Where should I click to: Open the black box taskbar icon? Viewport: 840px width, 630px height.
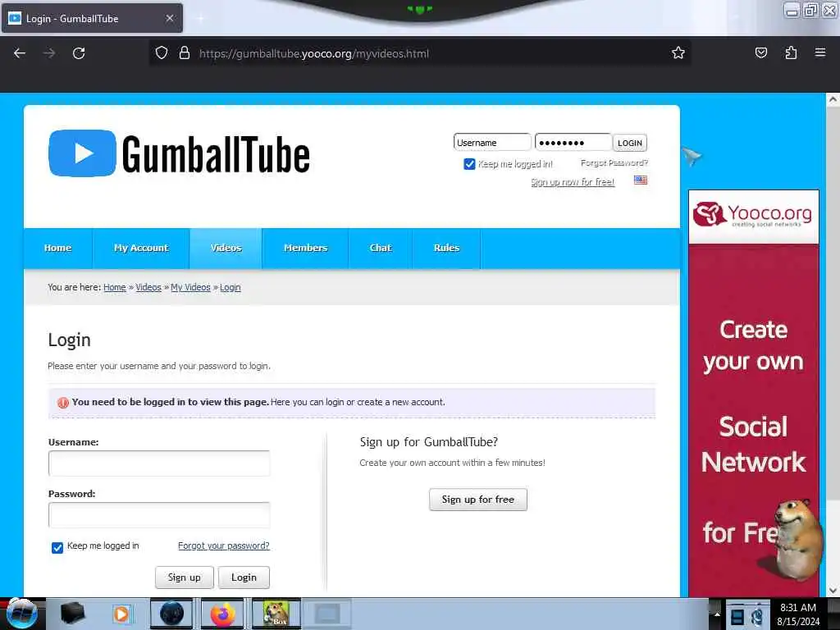click(72, 614)
